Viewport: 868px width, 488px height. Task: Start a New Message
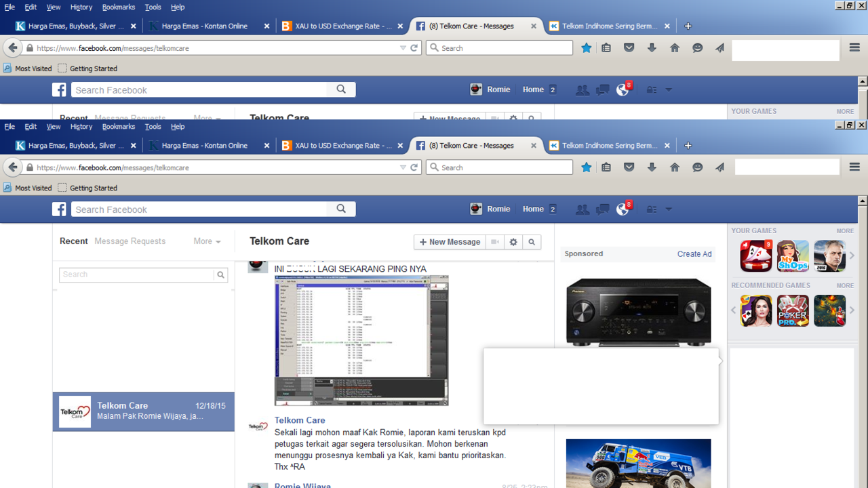450,242
